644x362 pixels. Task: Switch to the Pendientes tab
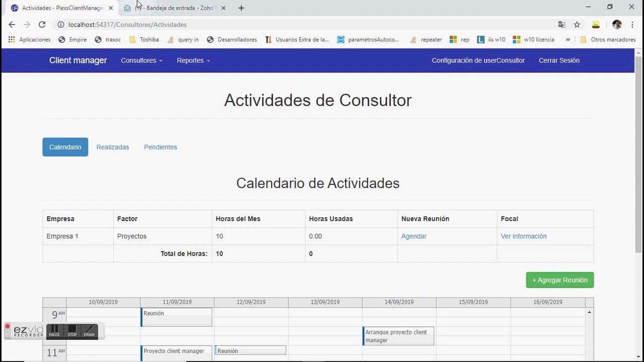click(160, 147)
